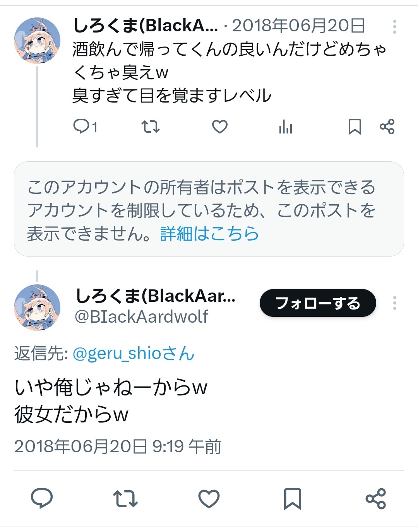
Task: Repost the first post about drinking
Action: coord(150,127)
